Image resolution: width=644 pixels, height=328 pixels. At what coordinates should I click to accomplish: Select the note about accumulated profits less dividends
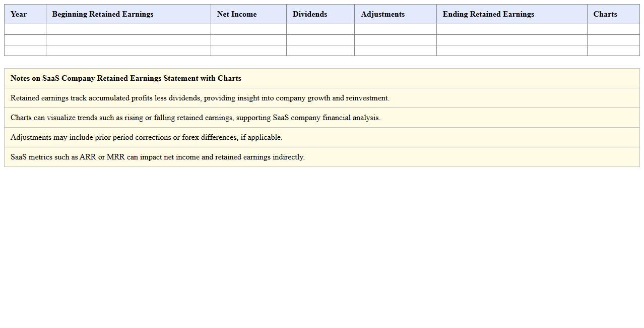tap(200, 98)
